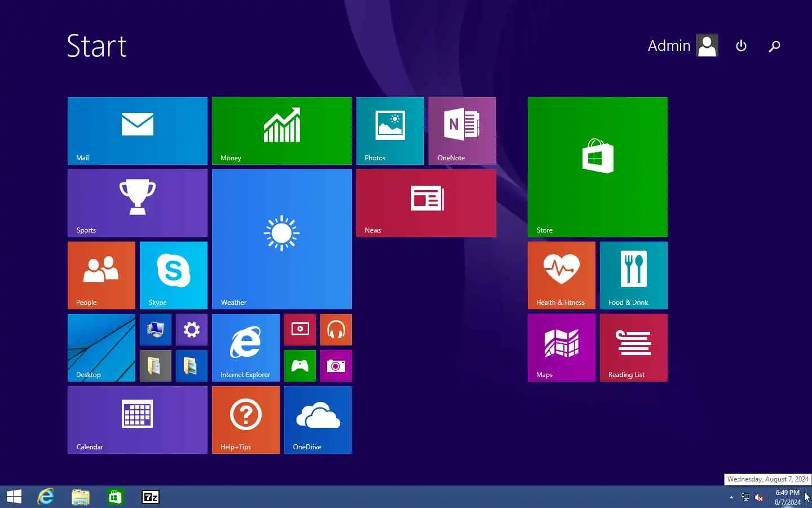
Task: Open the Video small tile
Action: click(x=300, y=330)
